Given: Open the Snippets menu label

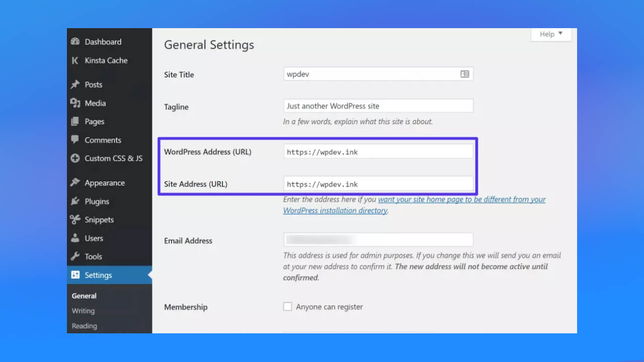Looking at the screenshot, I should (x=99, y=219).
